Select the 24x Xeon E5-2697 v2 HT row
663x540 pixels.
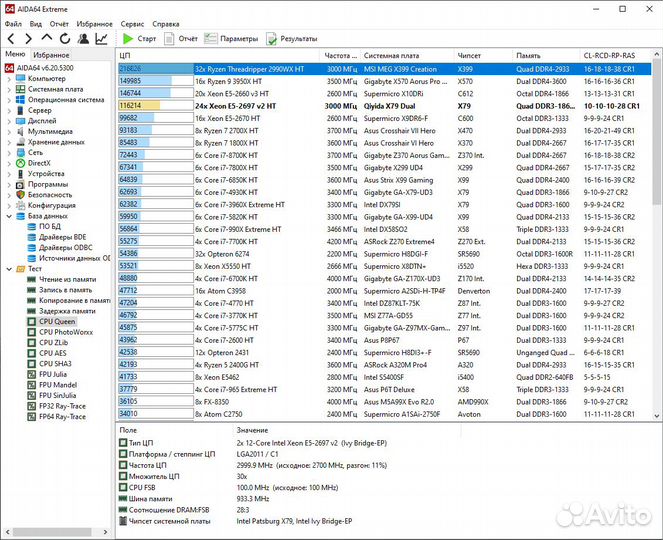click(x=384, y=106)
